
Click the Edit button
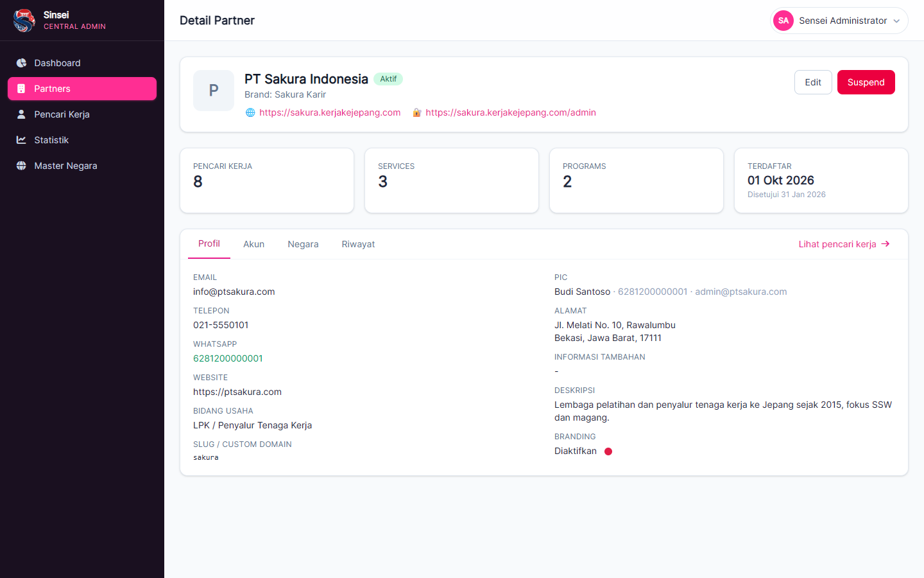point(813,82)
